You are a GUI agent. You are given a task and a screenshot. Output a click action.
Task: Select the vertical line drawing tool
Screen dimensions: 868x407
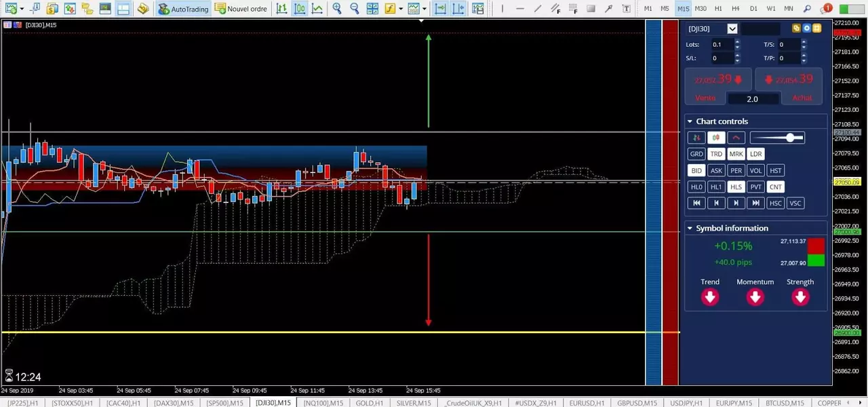point(502,9)
